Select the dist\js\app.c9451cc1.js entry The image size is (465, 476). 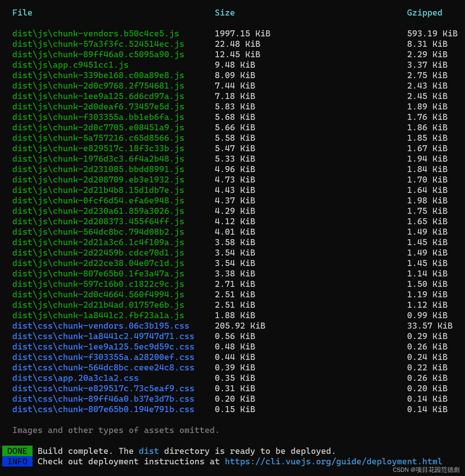71,65
